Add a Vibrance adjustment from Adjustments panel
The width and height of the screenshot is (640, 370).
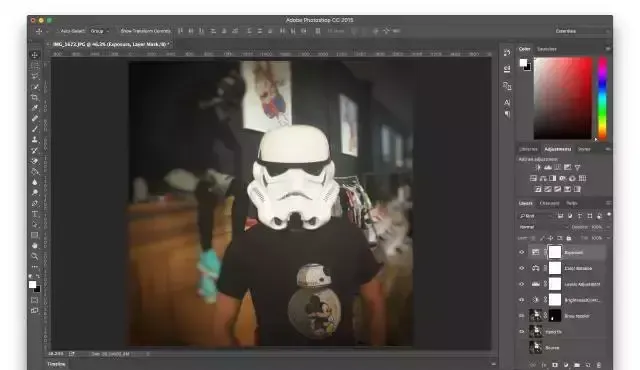click(578, 167)
